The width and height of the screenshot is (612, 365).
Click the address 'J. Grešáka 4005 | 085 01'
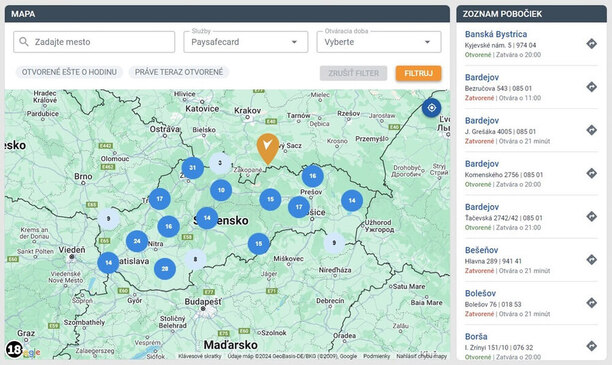tap(500, 132)
